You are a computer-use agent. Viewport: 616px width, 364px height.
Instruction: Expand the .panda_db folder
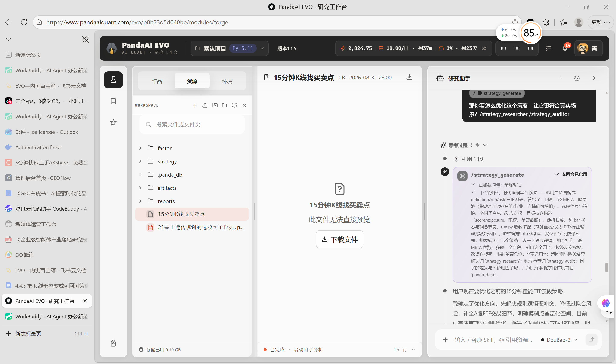(x=140, y=175)
